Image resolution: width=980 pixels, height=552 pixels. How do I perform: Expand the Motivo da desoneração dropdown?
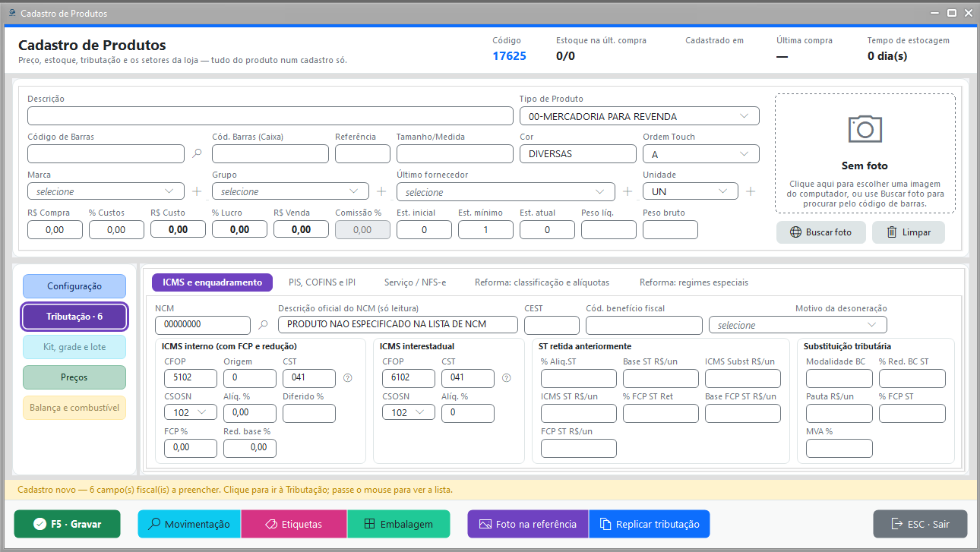[x=798, y=325]
